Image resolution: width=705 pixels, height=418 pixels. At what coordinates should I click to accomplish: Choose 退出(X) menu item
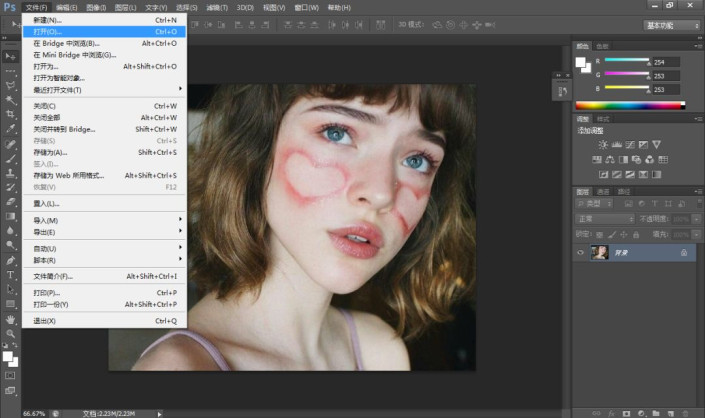coord(104,321)
